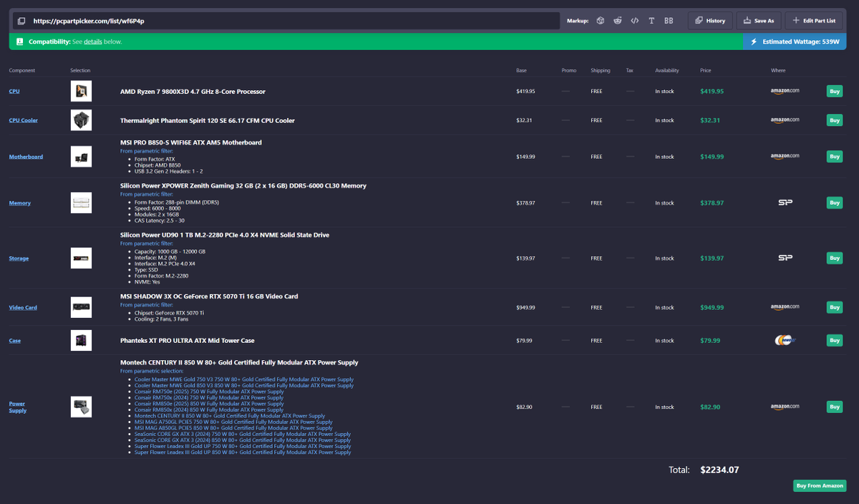Click the MSI PRO B850-S motherboard thumbnail
This screenshot has height=504, width=859.
pos(81,157)
